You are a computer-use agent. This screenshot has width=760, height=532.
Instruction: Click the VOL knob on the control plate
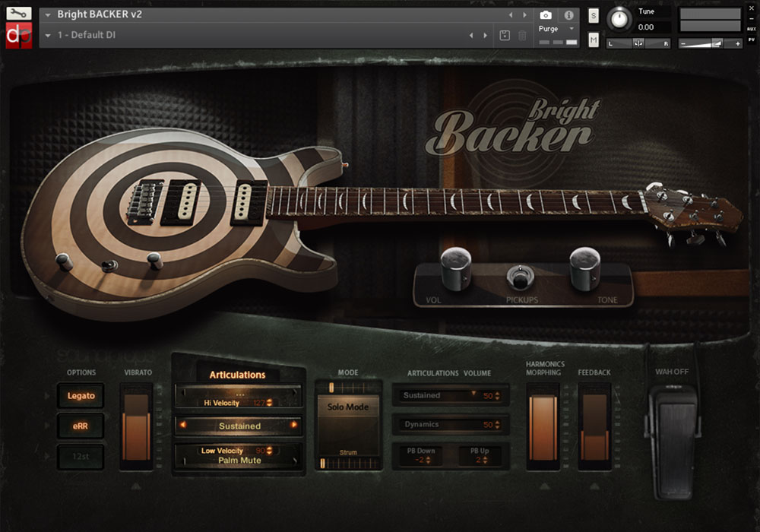coord(455,268)
